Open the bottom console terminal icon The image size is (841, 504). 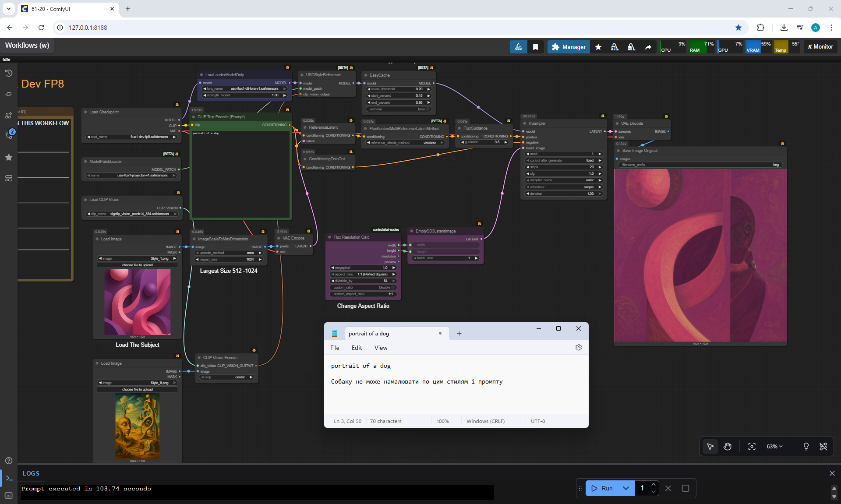pos(9,478)
